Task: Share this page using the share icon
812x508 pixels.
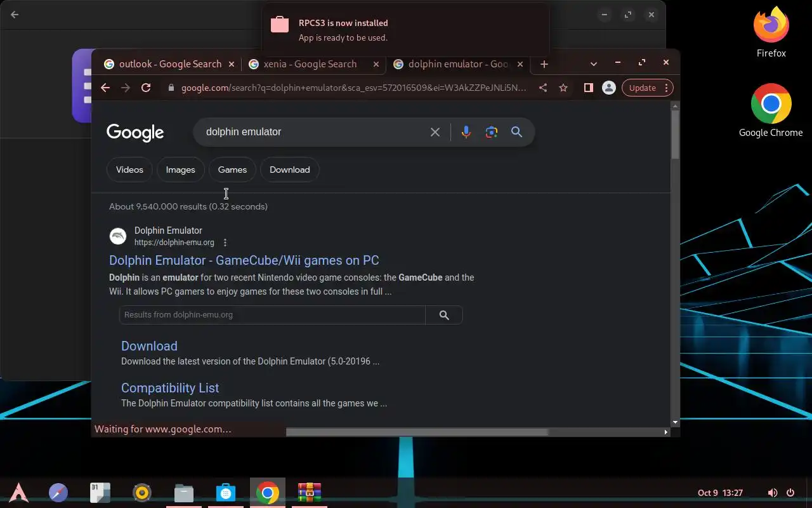Action: tap(543, 88)
